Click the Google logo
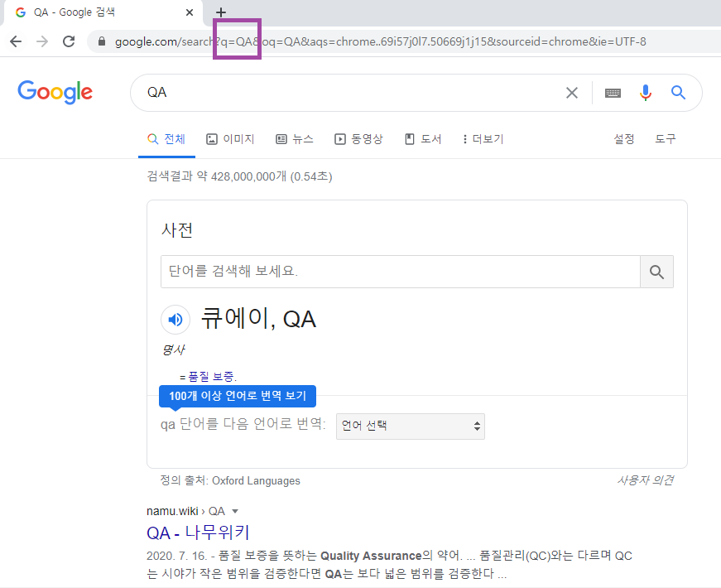The width and height of the screenshot is (721, 588). 55,92
